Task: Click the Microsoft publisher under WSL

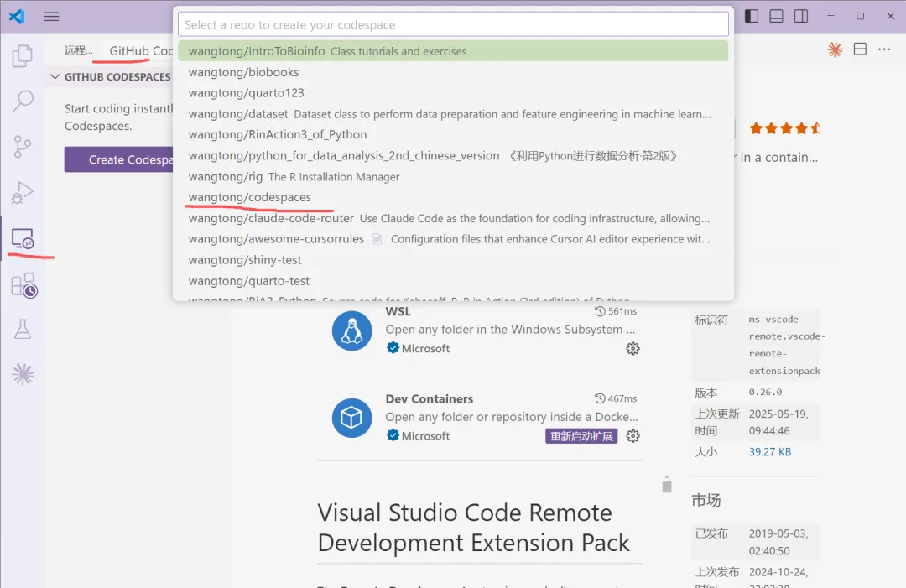Action: coord(425,348)
